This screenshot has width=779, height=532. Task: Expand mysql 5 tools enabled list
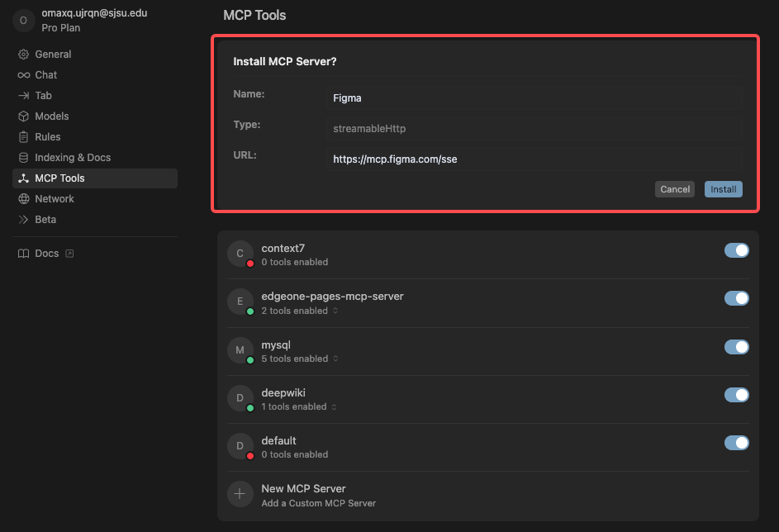click(x=335, y=359)
